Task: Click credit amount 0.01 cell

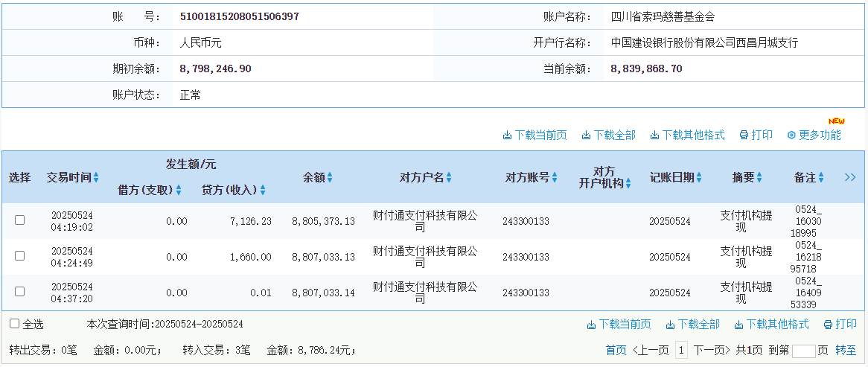Action: click(261, 293)
